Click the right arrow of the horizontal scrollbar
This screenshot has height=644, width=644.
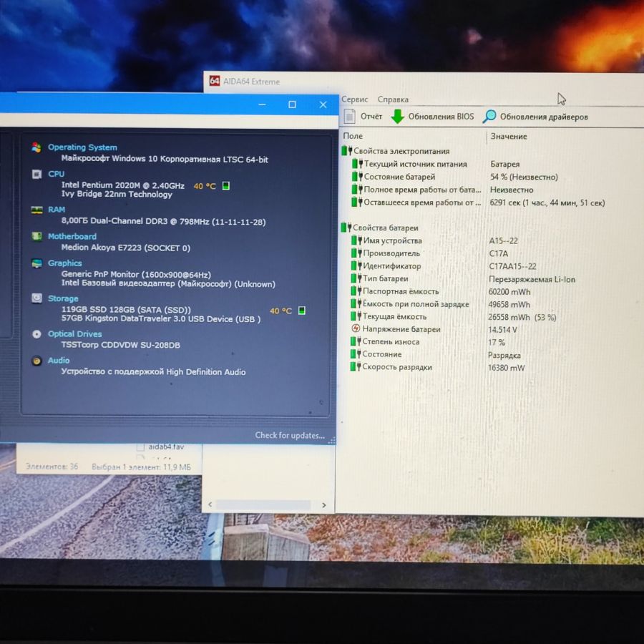[x=323, y=504]
